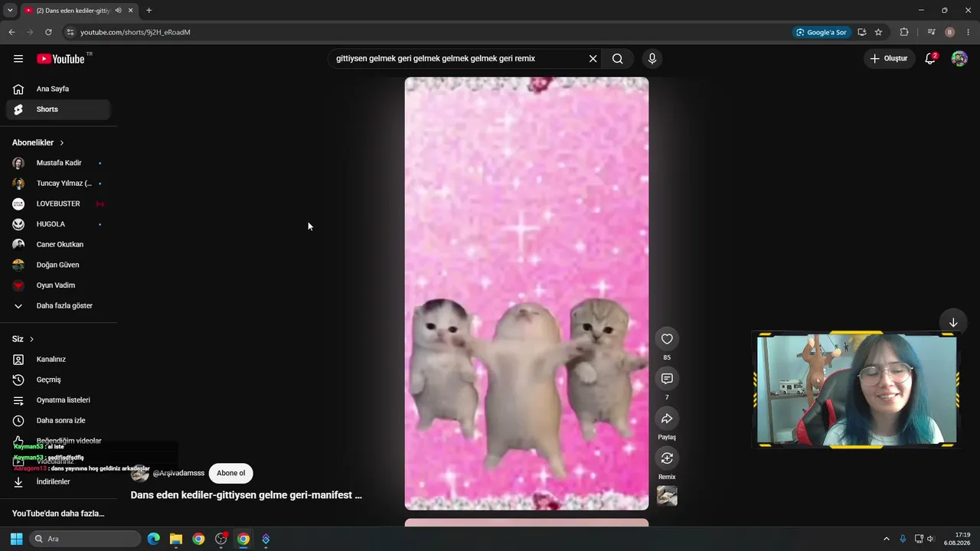The image size is (980, 551).
Task: Click Oluştur to create content
Action: coord(890,59)
